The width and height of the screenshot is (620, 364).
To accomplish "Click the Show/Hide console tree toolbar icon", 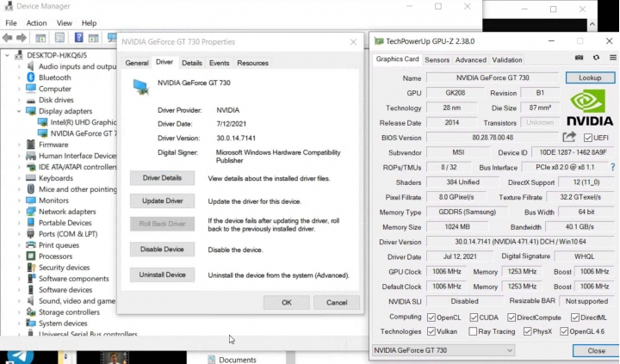I will tap(40, 38).
